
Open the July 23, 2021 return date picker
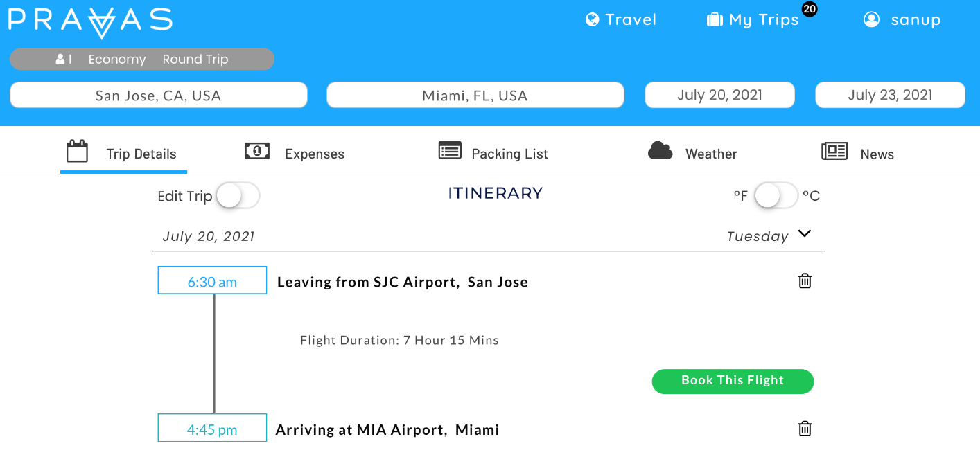tap(890, 95)
